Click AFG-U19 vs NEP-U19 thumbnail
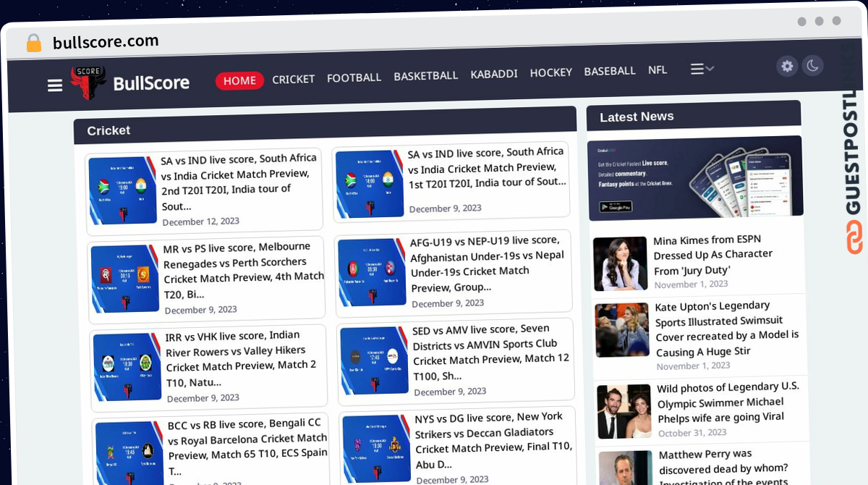The image size is (868, 485). tap(372, 272)
